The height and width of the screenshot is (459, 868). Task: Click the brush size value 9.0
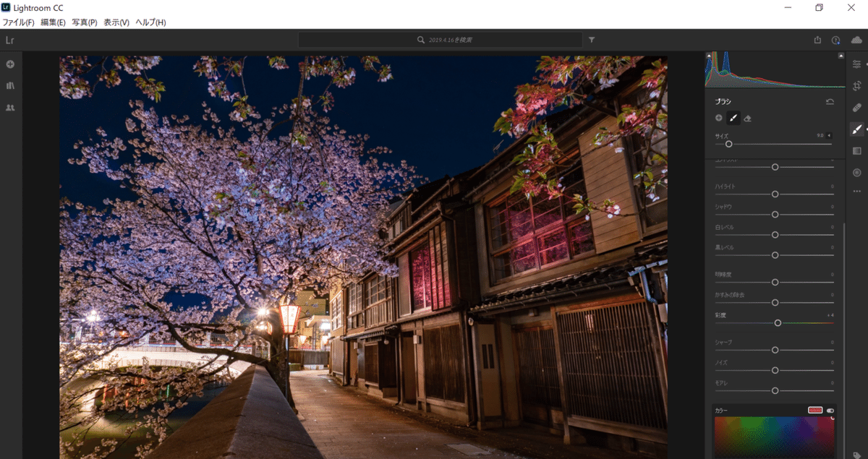point(820,135)
